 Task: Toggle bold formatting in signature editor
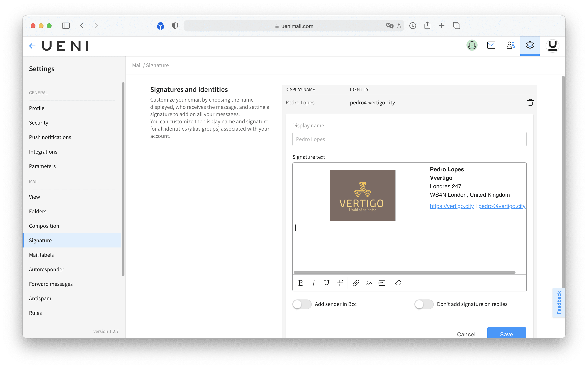[x=301, y=283]
